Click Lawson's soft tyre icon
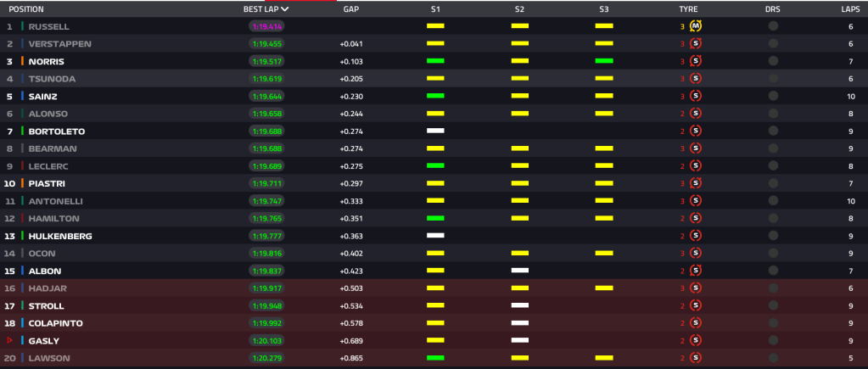868x369 pixels. tap(696, 358)
